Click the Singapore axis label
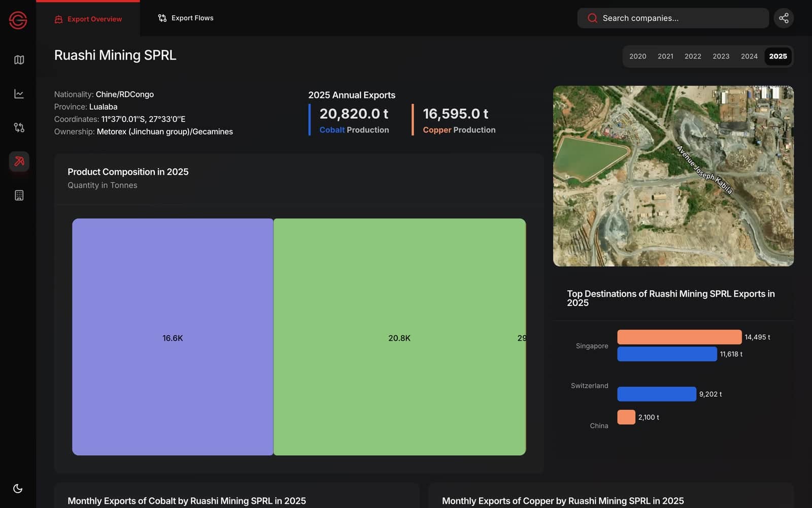This screenshot has height=508, width=812. 592,346
